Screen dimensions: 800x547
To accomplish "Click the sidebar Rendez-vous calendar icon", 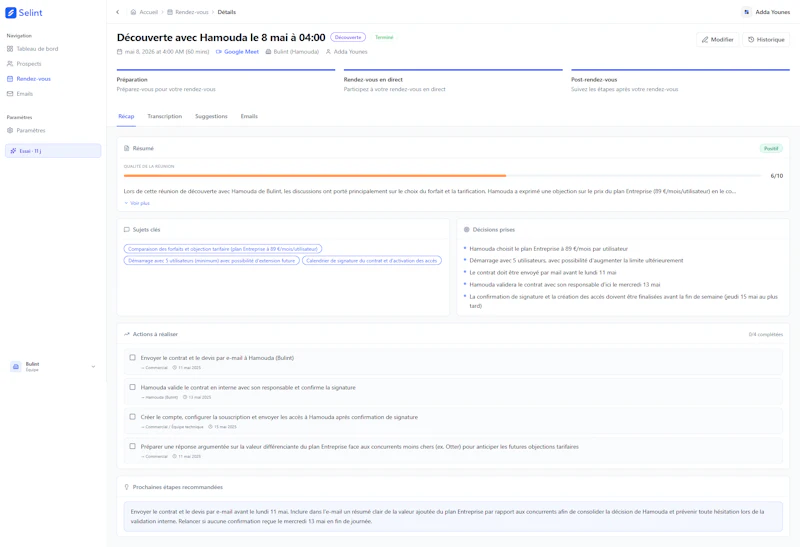I will click(10, 79).
